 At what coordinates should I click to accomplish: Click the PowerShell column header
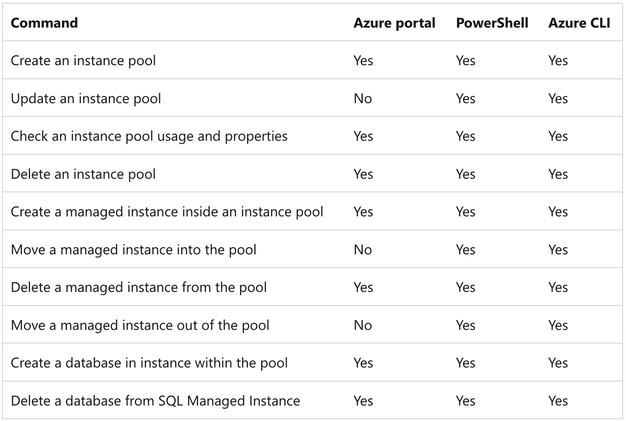(493, 23)
